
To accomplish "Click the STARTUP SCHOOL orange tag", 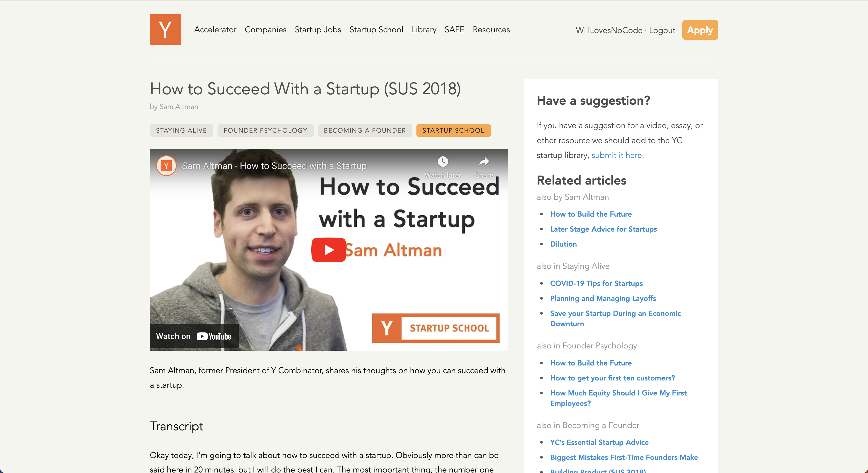I will 453,131.
